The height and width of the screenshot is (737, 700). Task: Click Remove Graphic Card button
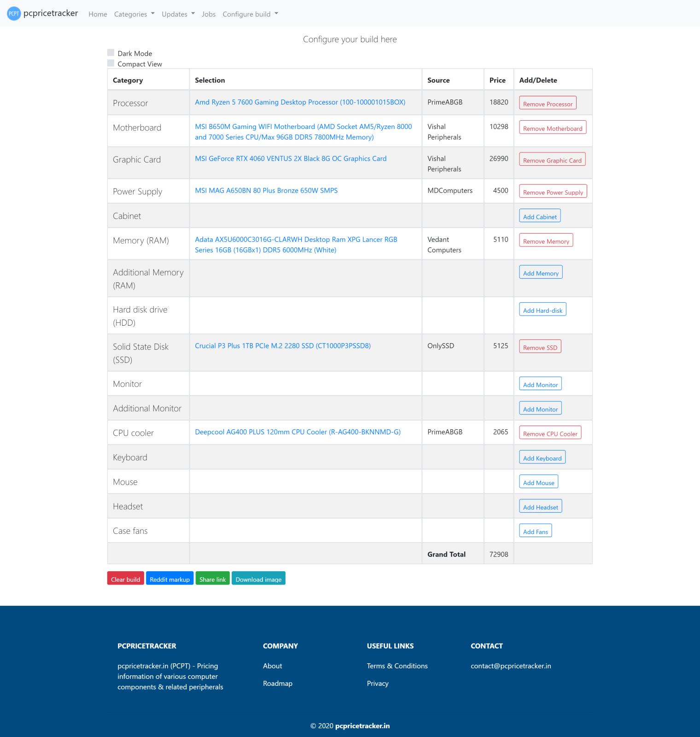tap(552, 159)
